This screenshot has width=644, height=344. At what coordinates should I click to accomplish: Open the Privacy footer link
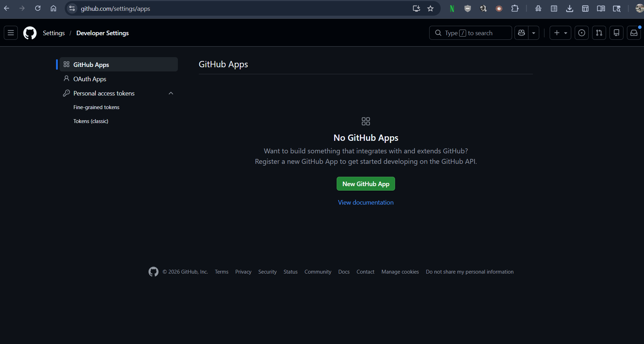(x=243, y=272)
